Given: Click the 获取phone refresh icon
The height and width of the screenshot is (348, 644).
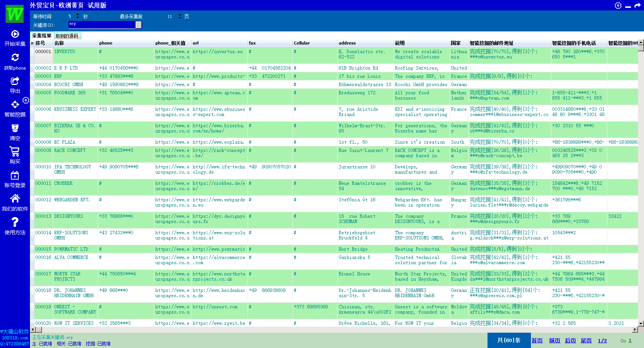Looking at the screenshot, I should (x=15, y=57).
